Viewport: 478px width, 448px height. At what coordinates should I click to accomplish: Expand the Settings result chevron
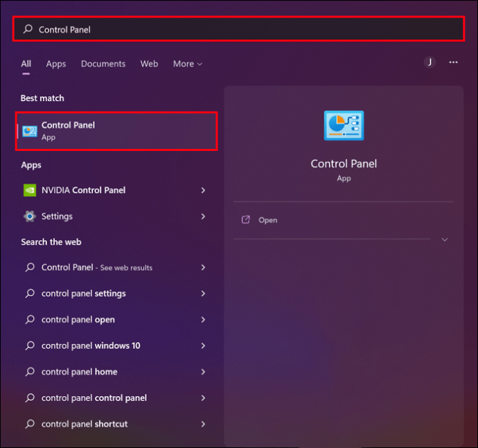tap(203, 216)
